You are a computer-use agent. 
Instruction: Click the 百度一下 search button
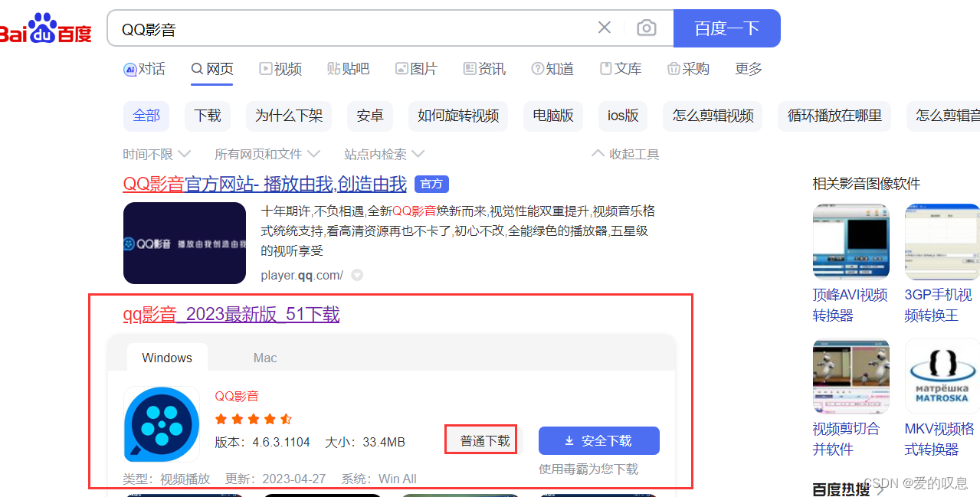coord(726,28)
